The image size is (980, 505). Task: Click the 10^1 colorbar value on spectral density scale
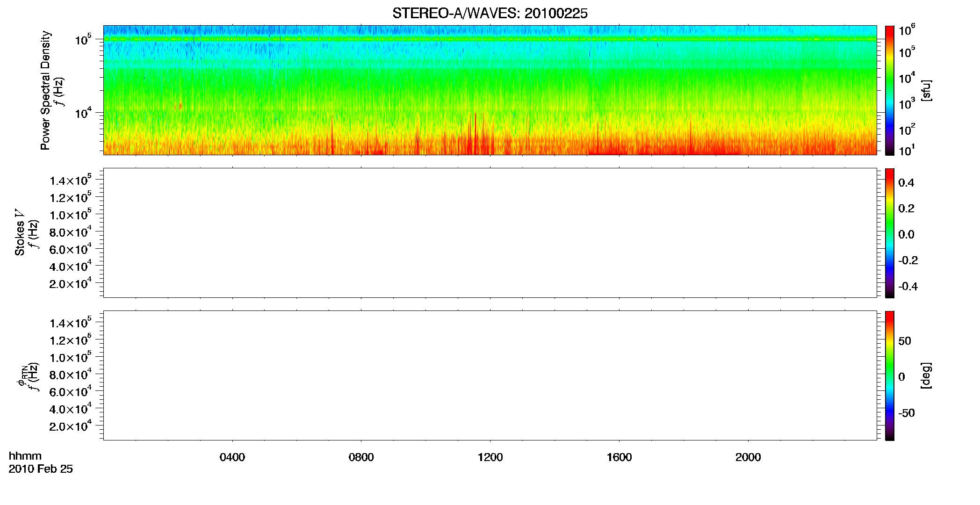(907, 151)
